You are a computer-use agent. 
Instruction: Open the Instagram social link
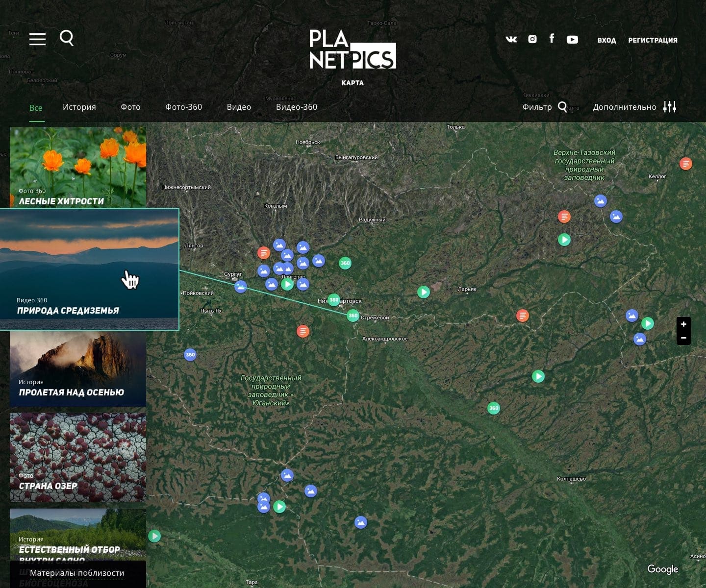click(532, 39)
